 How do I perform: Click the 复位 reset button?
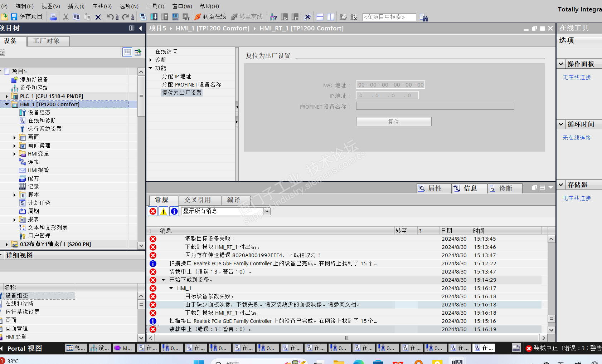pyautogui.click(x=394, y=122)
